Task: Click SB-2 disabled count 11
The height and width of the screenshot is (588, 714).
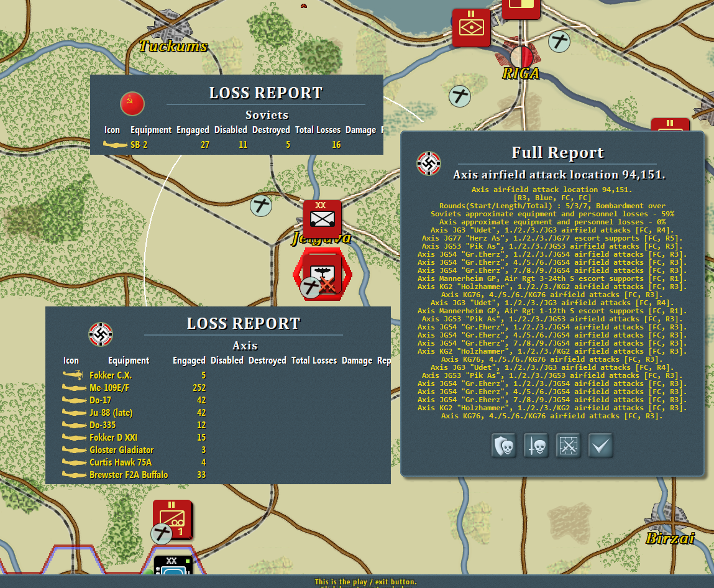Action: click(x=243, y=145)
